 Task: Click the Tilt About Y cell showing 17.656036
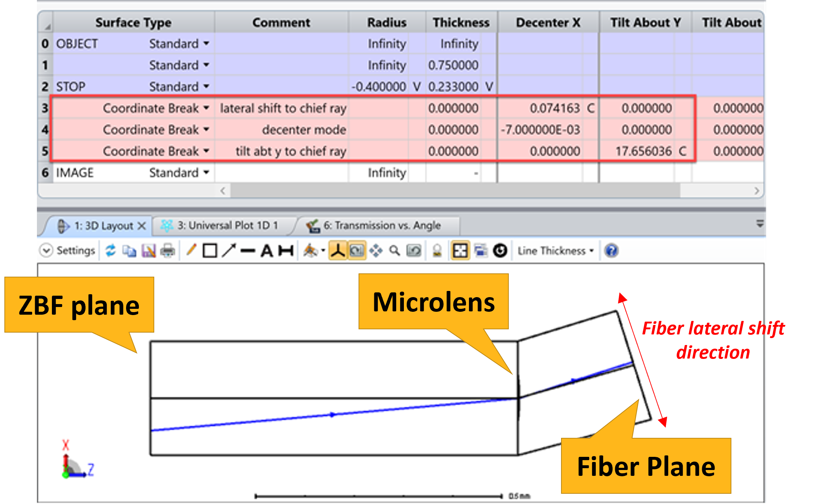pyautogui.click(x=643, y=151)
